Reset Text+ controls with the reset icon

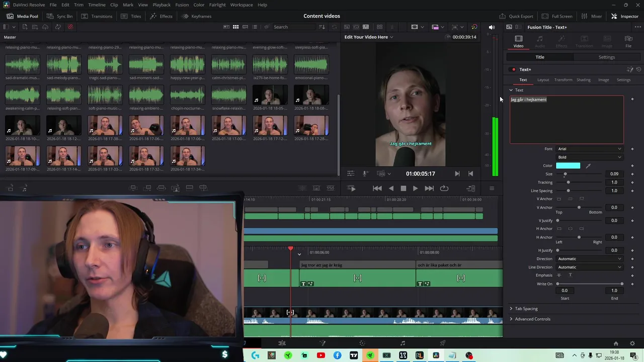click(x=638, y=69)
